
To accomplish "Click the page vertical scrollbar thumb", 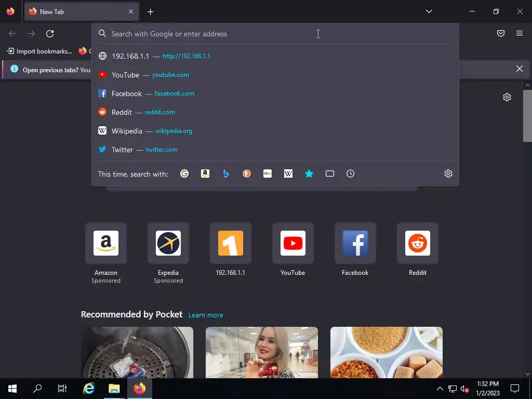I will [527, 115].
